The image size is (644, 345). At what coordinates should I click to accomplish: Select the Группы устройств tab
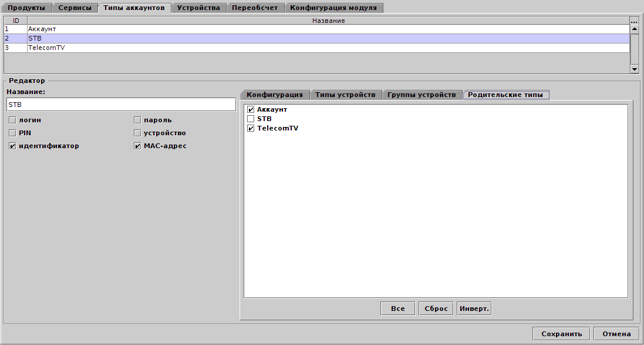tap(422, 95)
